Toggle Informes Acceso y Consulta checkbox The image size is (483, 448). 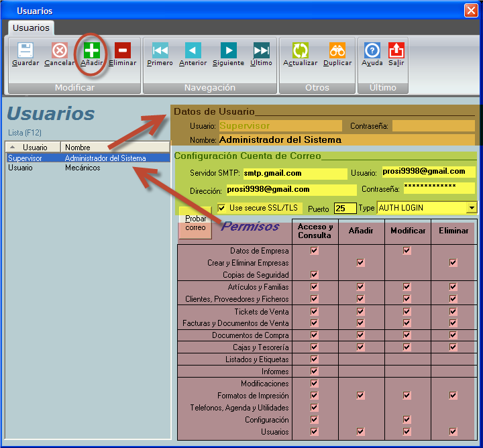(314, 371)
